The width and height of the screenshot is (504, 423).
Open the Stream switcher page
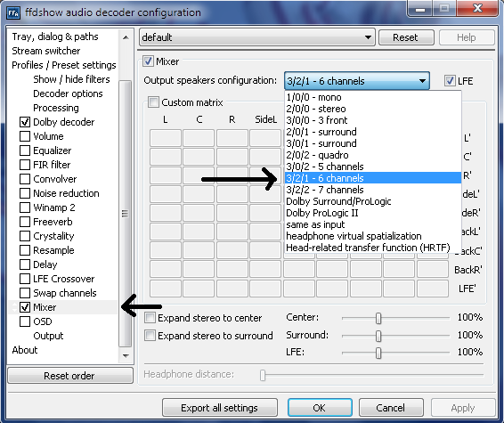pos(46,51)
